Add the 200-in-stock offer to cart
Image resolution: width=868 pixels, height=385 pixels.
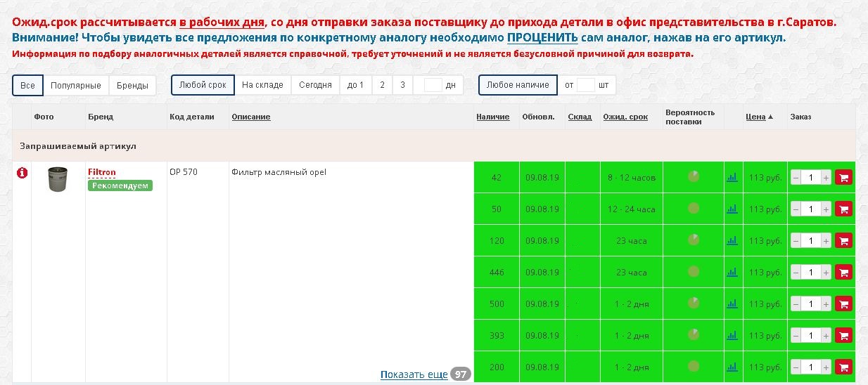pyautogui.click(x=843, y=367)
